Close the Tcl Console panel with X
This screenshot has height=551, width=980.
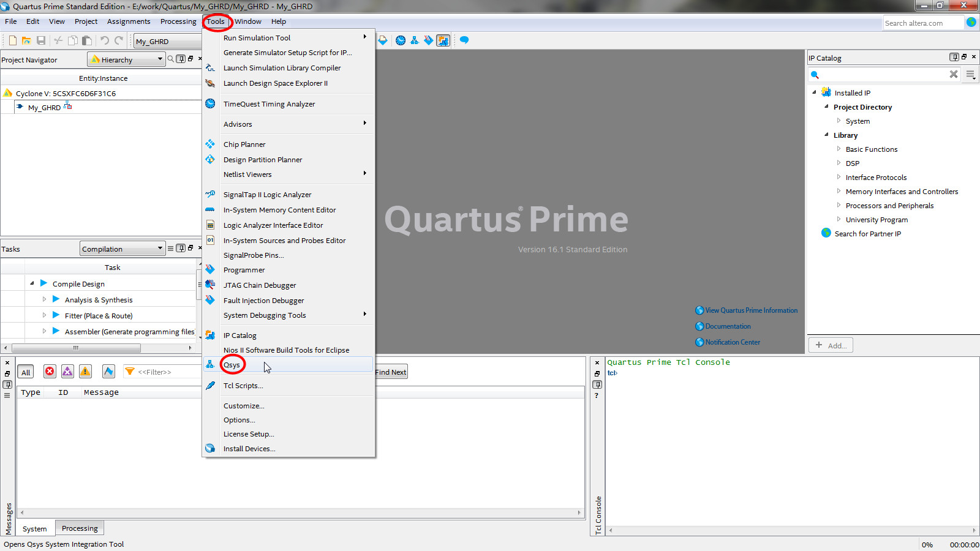tap(597, 362)
